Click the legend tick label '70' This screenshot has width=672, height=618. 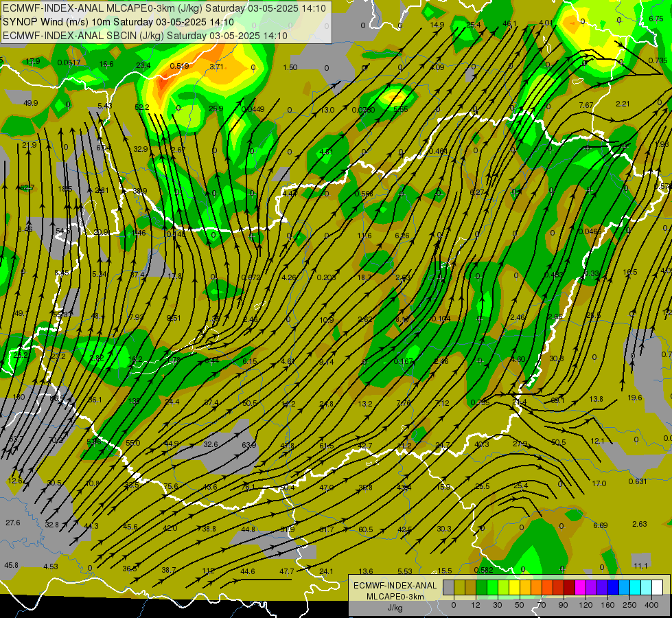541,605
